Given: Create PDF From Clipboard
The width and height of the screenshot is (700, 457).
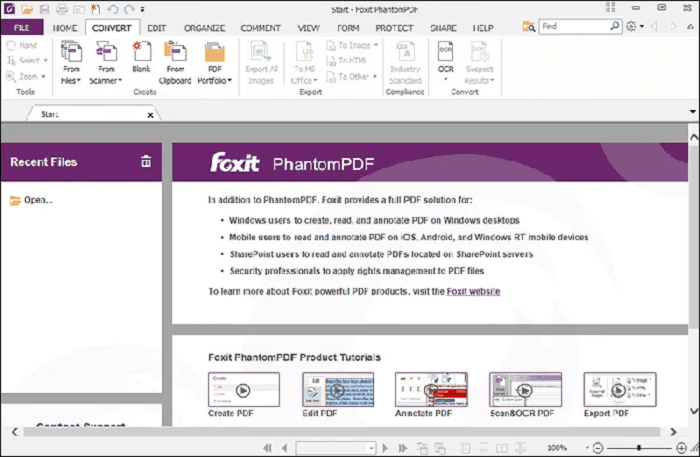Looking at the screenshot, I should [175, 62].
